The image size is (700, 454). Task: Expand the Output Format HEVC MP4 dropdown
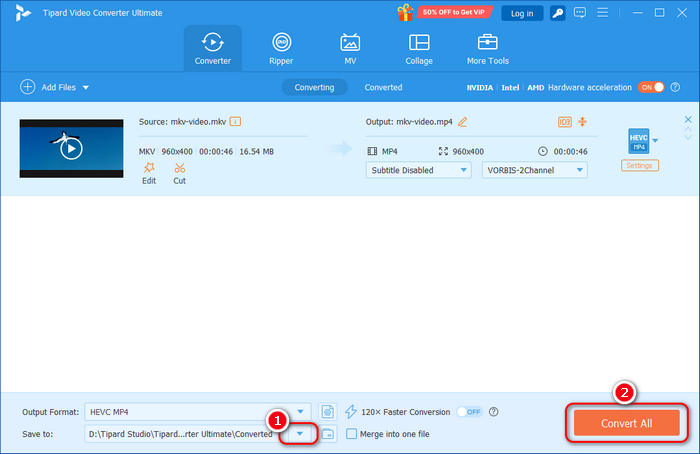[299, 411]
